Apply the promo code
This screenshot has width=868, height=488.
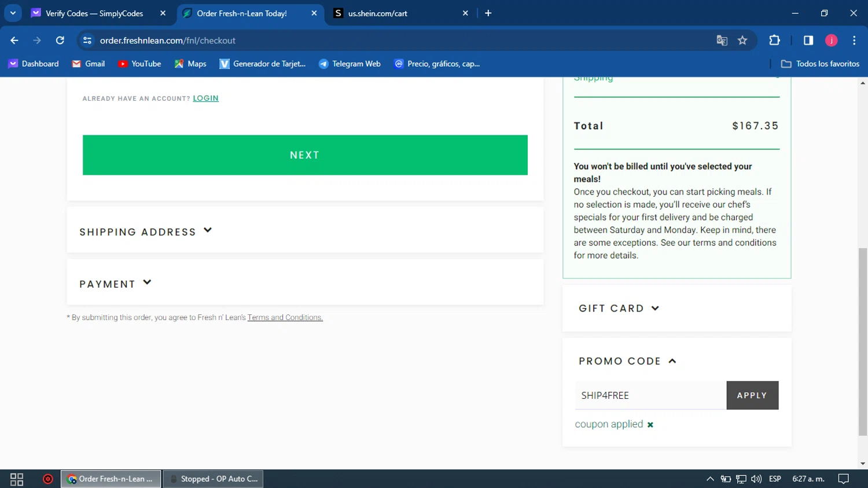click(x=752, y=395)
